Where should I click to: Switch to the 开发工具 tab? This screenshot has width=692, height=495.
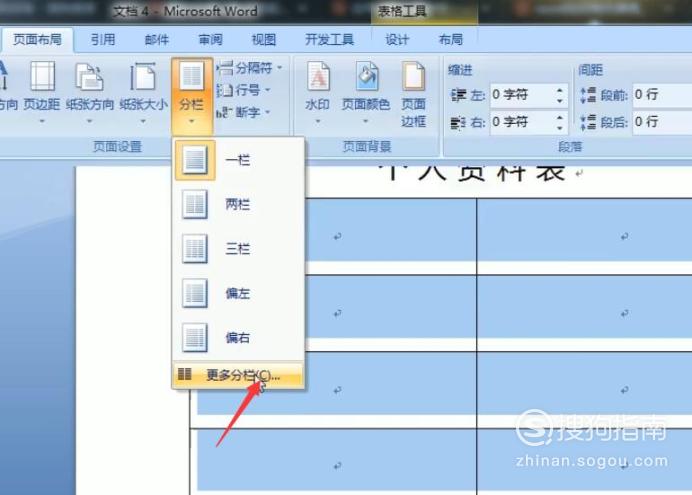pos(329,40)
